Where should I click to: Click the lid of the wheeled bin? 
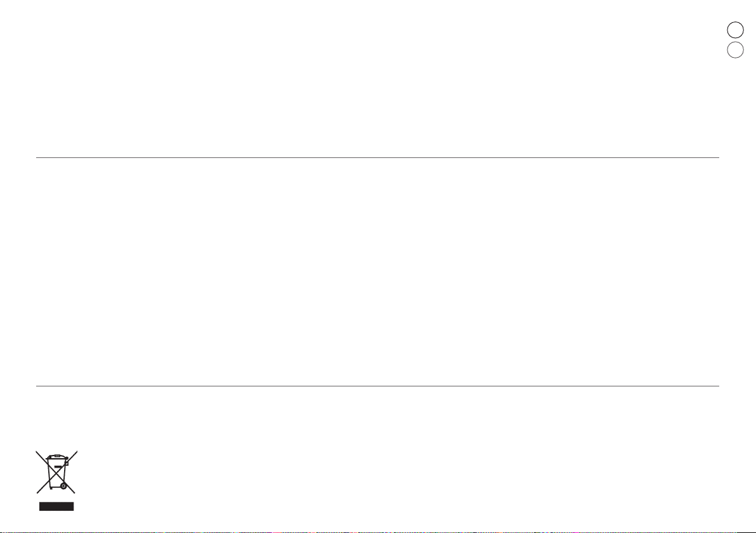pos(56,456)
